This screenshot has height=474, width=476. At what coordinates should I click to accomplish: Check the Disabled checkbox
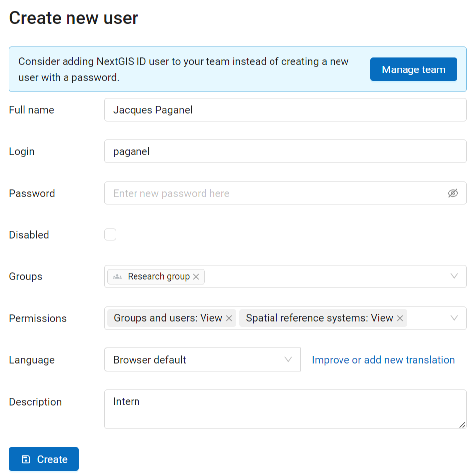[110, 235]
